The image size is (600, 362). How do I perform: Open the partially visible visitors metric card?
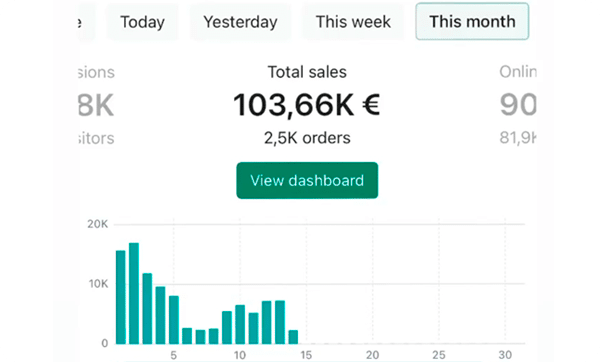[96, 104]
